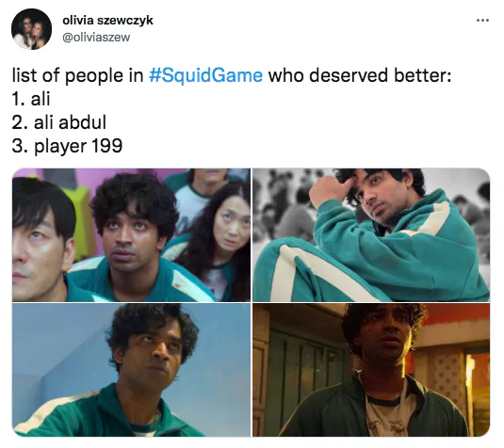Click the tweet text 'who deserved better:'
Screen dimensions: 504x448
click(360, 75)
